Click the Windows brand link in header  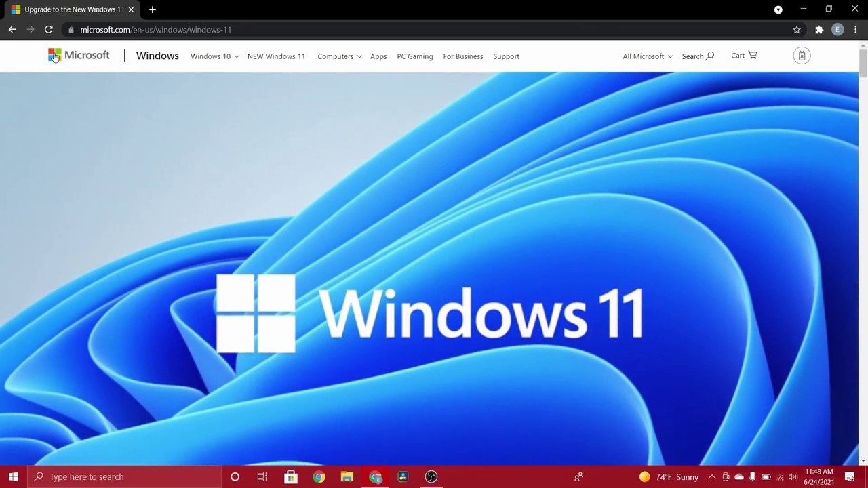(x=157, y=56)
